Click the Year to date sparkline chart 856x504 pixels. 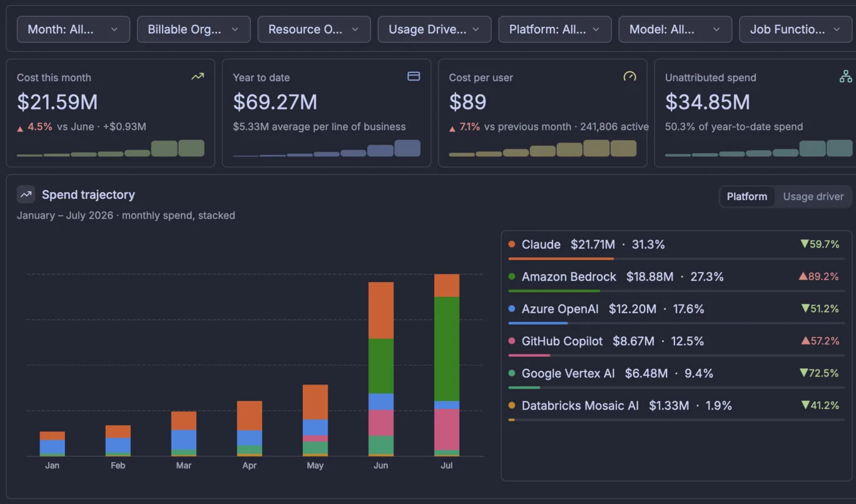pyautogui.click(x=327, y=148)
